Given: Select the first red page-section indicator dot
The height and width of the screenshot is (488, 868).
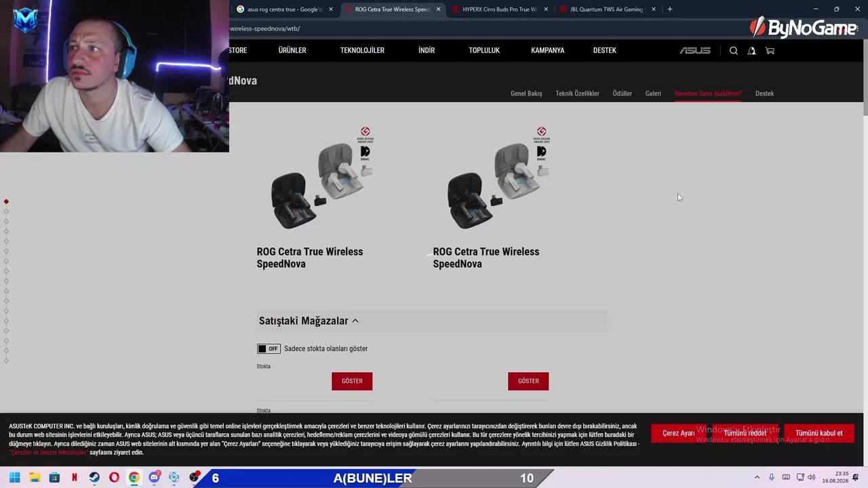Looking at the screenshot, I should tap(7, 201).
